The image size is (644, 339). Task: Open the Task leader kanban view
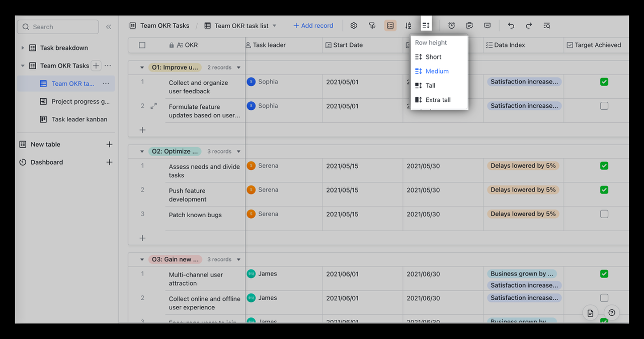click(x=79, y=119)
